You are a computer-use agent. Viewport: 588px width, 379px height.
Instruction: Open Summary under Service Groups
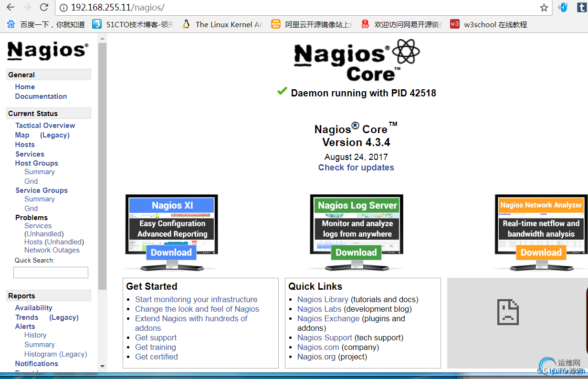(x=40, y=199)
